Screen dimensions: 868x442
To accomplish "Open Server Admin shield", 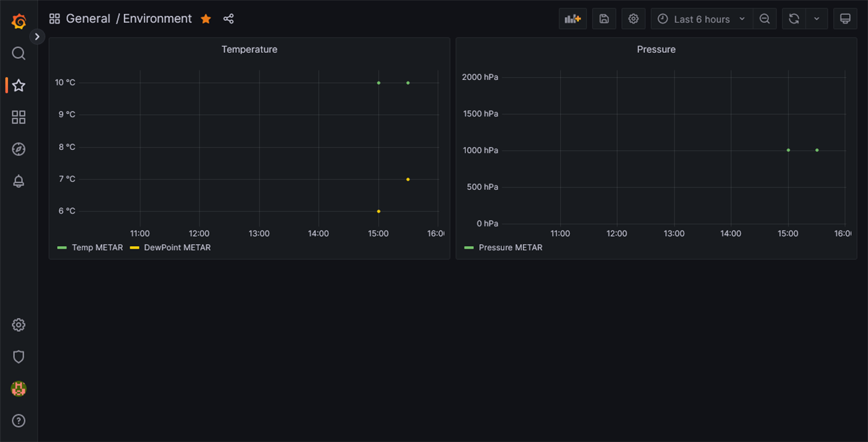I will (19, 357).
